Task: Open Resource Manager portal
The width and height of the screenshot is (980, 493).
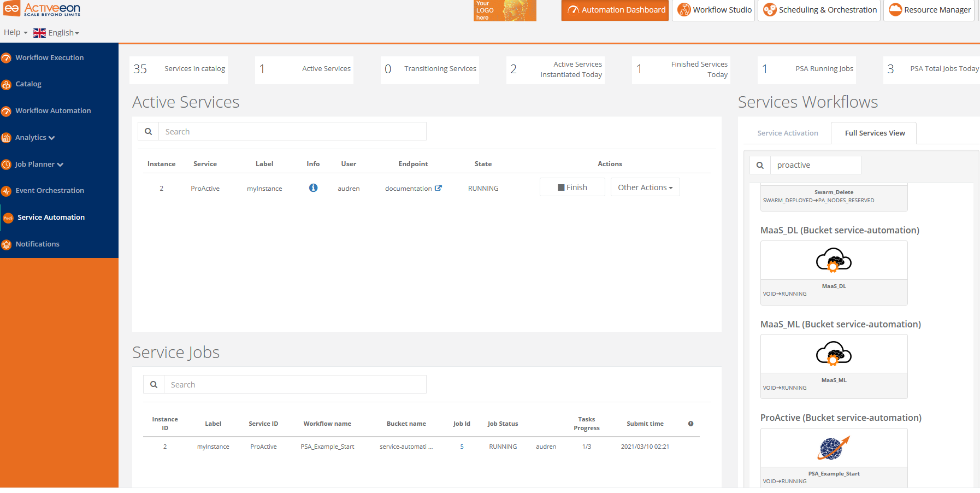Action: click(930, 10)
